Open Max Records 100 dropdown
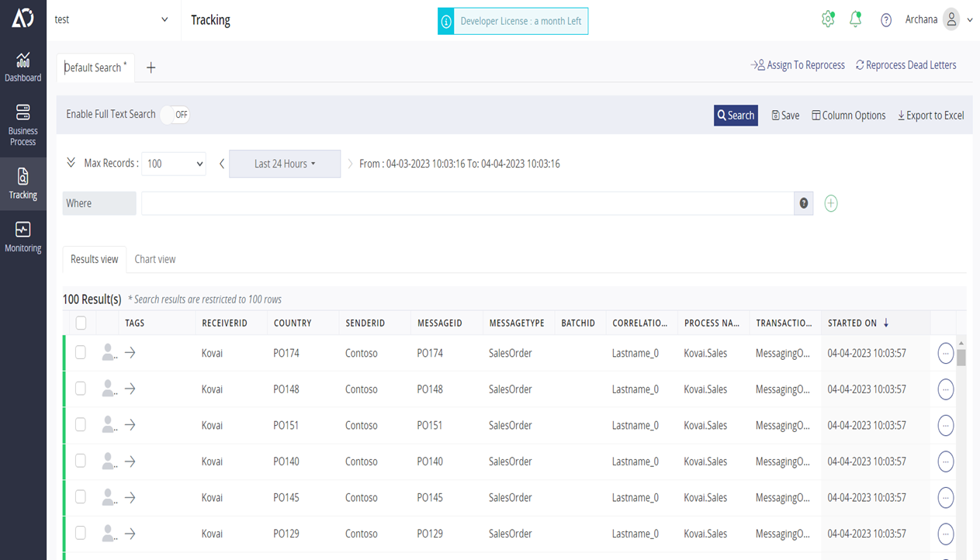Image resolution: width=980 pixels, height=560 pixels. (174, 164)
